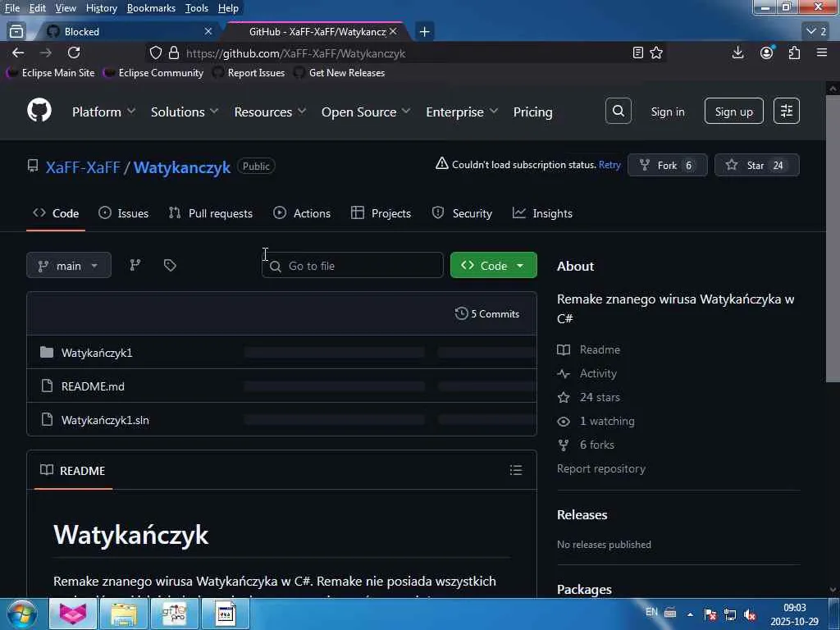The image size is (840, 630).
Task: Close the Blocked tab
Action: click(208, 32)
